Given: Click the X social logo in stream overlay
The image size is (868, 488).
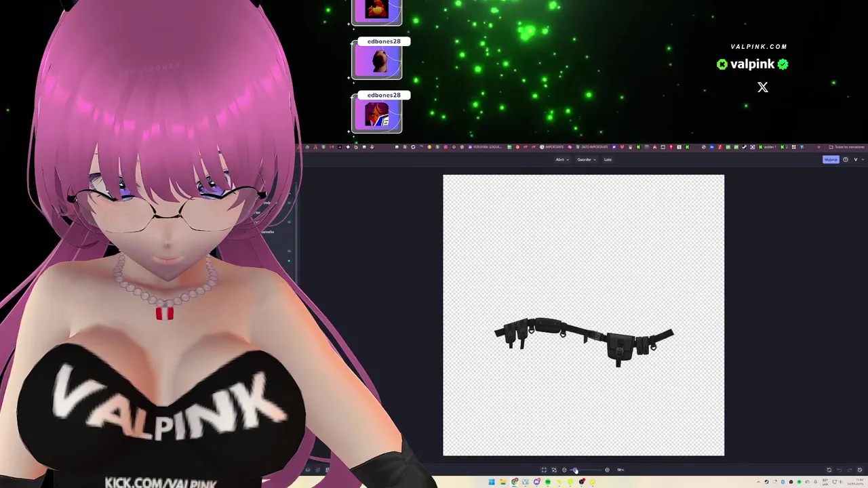Looking at the screenshot, I should coord(763,87).
